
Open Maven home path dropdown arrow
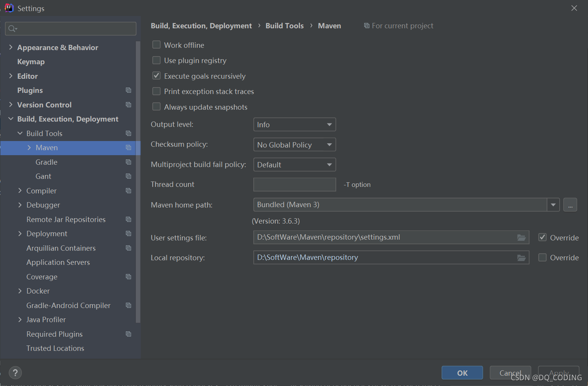pyautogui.click(x=553, y=205)
